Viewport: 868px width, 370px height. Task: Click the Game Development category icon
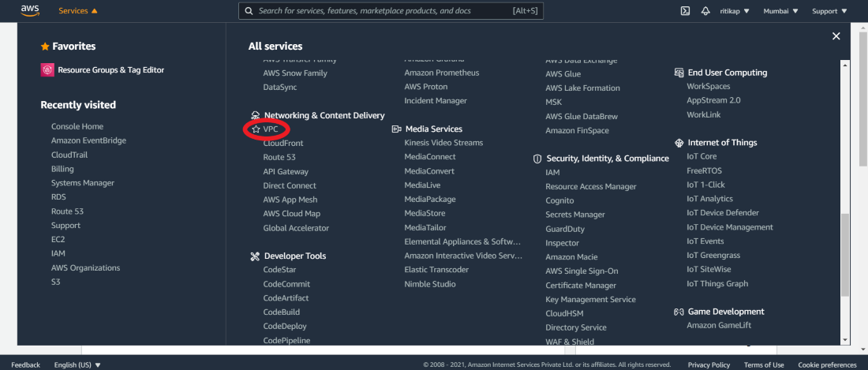click(679, 312)
